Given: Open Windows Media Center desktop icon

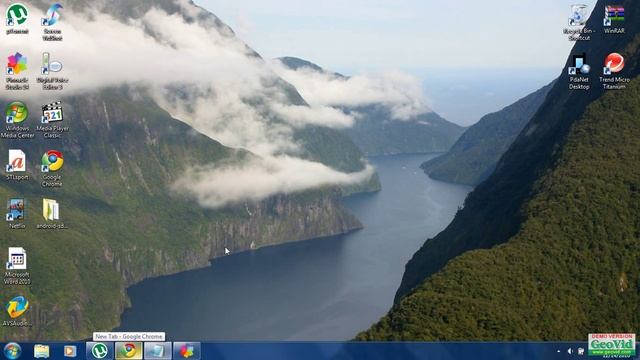Looking at the screenshot, I should pyautogui.click(x=17, y=120).
